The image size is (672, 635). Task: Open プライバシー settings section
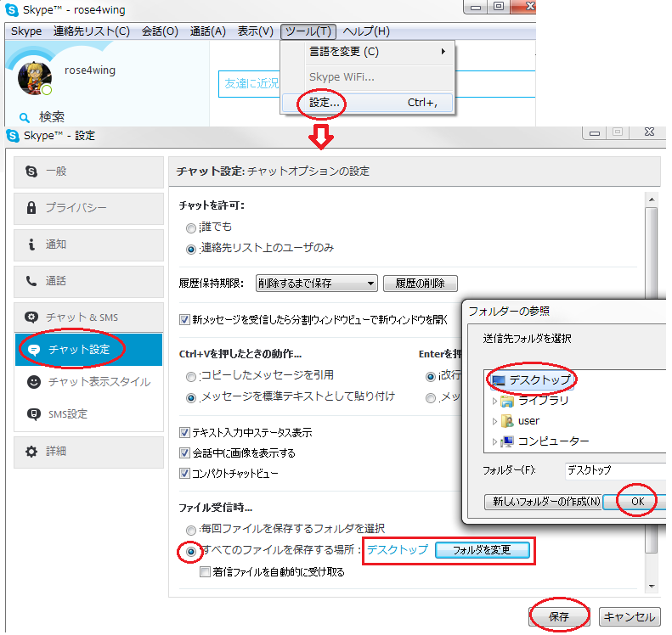click(88, 209)
